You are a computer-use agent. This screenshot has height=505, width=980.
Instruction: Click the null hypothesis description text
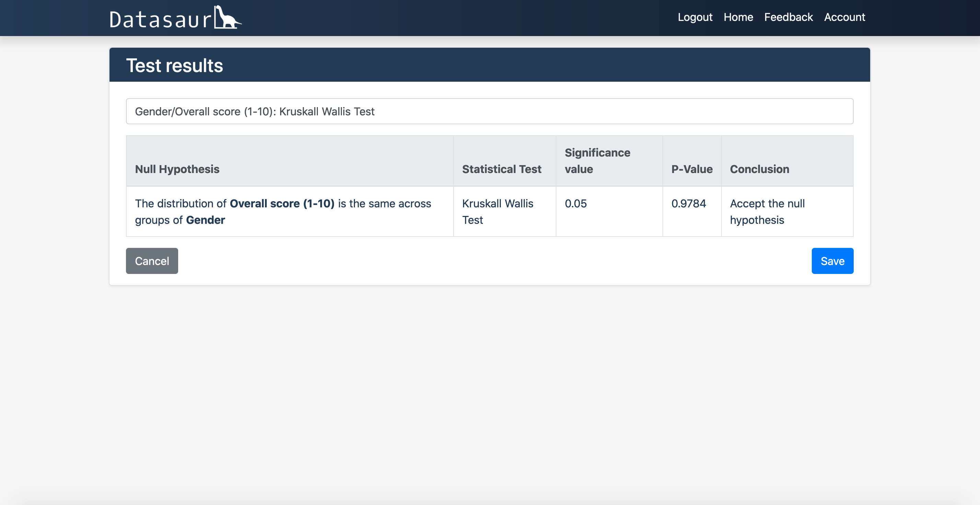[283, 211]
